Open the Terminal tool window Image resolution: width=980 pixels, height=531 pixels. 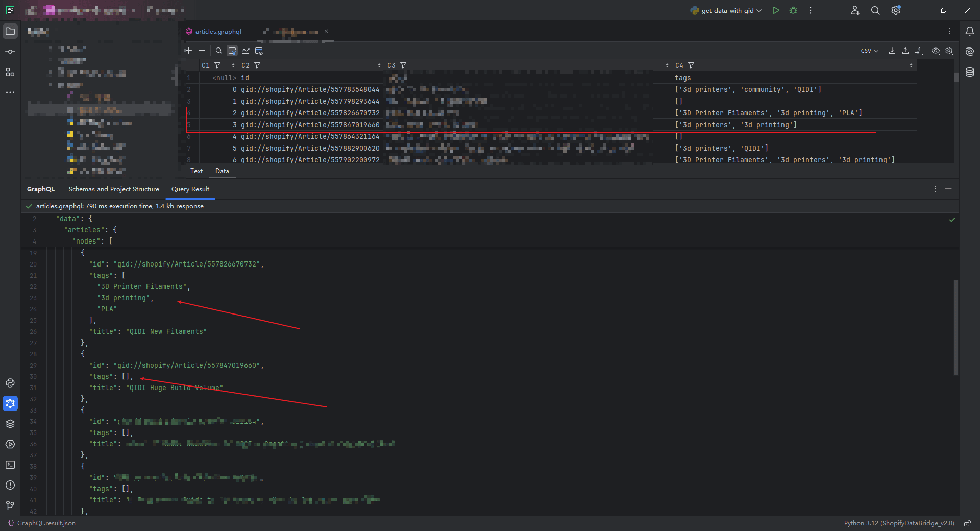pyautogui.click(x=10, y=465)
